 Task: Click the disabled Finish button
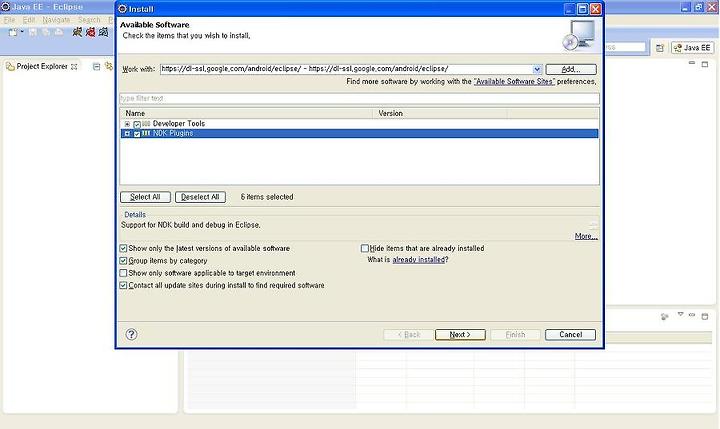[515, 335]
